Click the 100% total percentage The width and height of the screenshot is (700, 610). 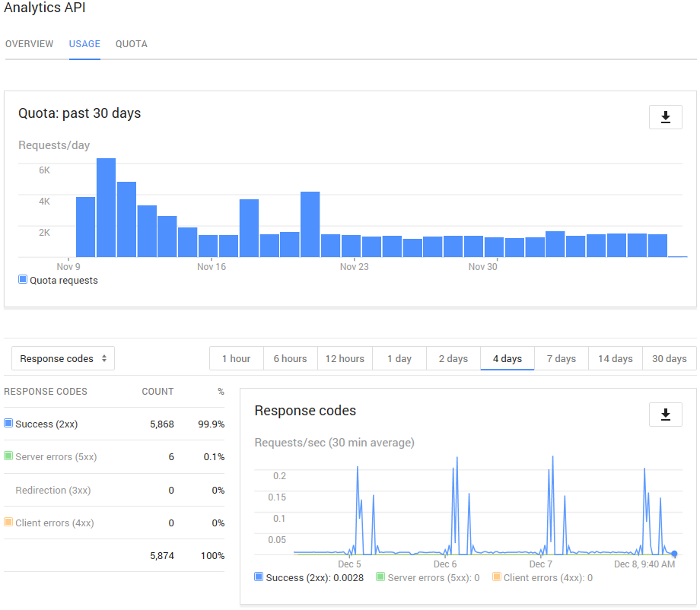coord(212,555)
